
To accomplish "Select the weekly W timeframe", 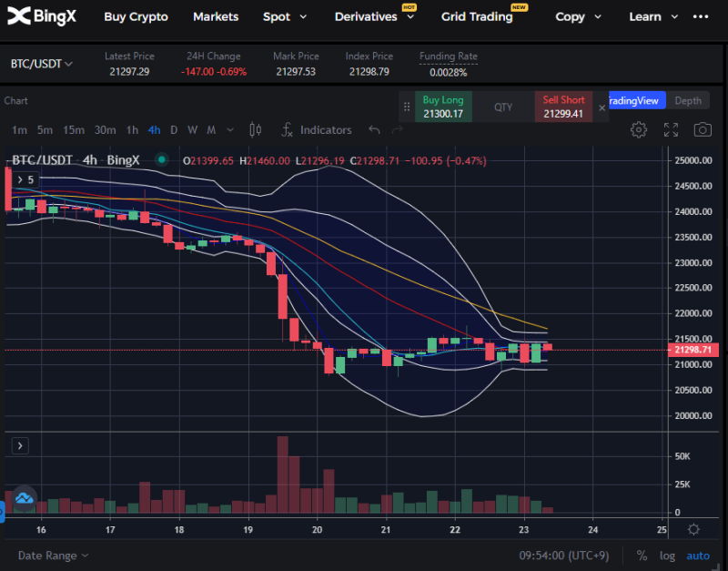I will [x=192, y=129].
